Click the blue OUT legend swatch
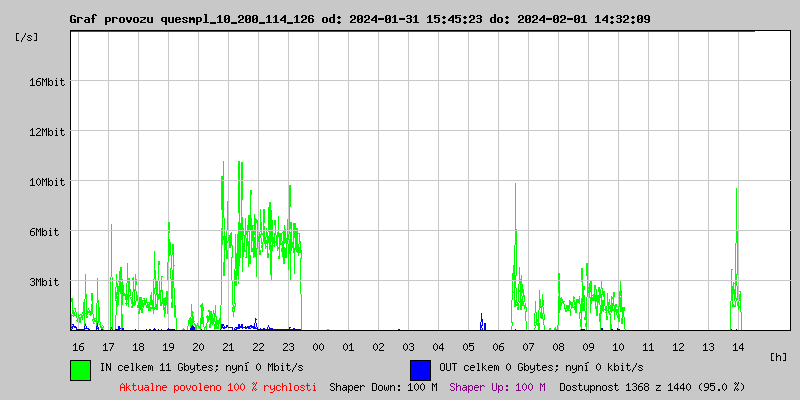This screenshot has width=800, height=400. pyautogui.click(x=420, y=370)
